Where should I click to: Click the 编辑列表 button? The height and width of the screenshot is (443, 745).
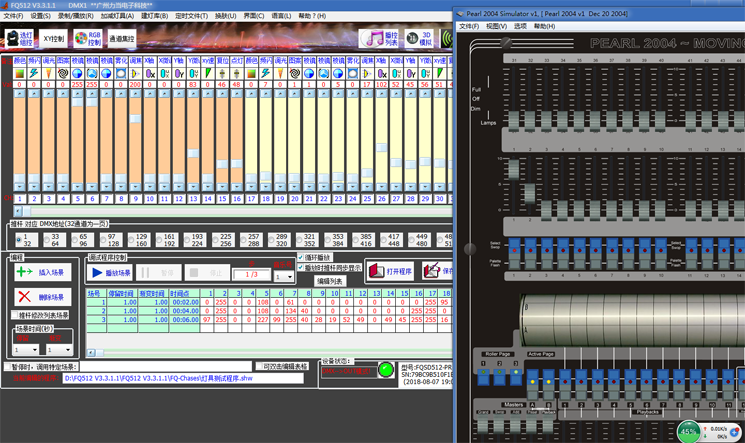pos(330,282)
